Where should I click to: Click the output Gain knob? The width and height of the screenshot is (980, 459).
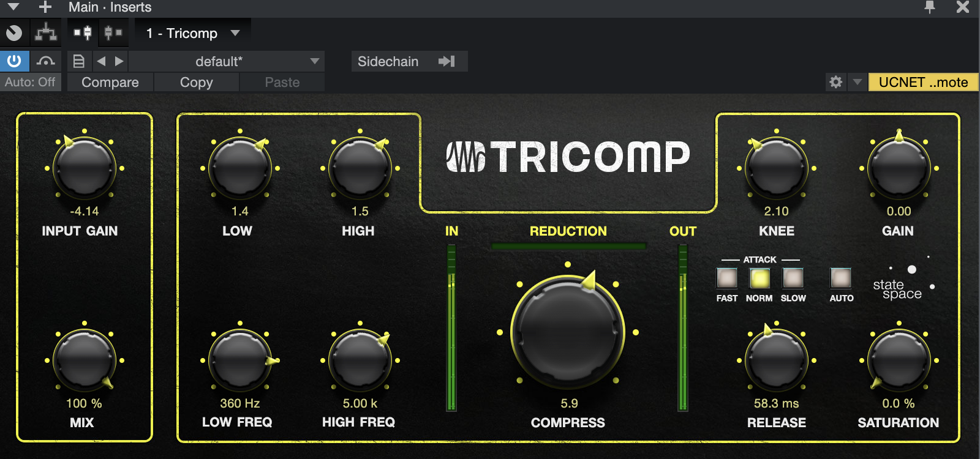[x=899, y=168]
